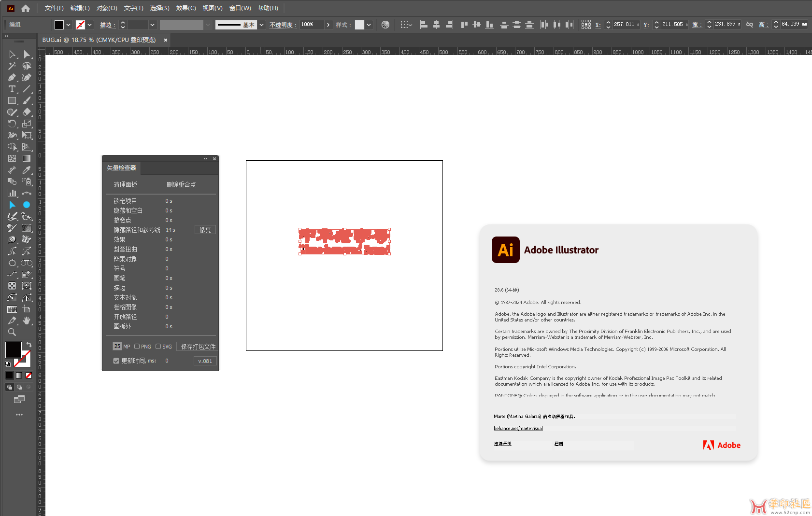Select the Pen tool
812x516 pixels.
(12, 78)
